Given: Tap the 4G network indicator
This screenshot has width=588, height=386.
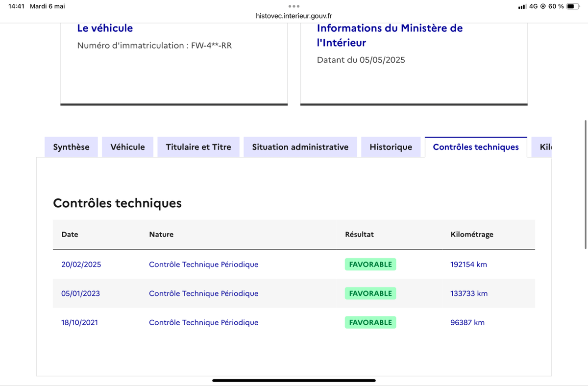Looking at the screenshot, I should point(534,6).
